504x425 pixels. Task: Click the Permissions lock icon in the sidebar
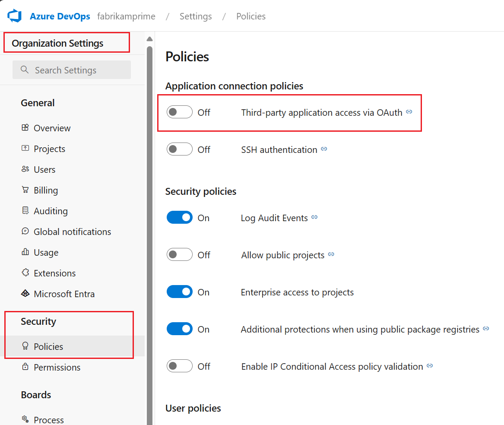click(25, 367)
